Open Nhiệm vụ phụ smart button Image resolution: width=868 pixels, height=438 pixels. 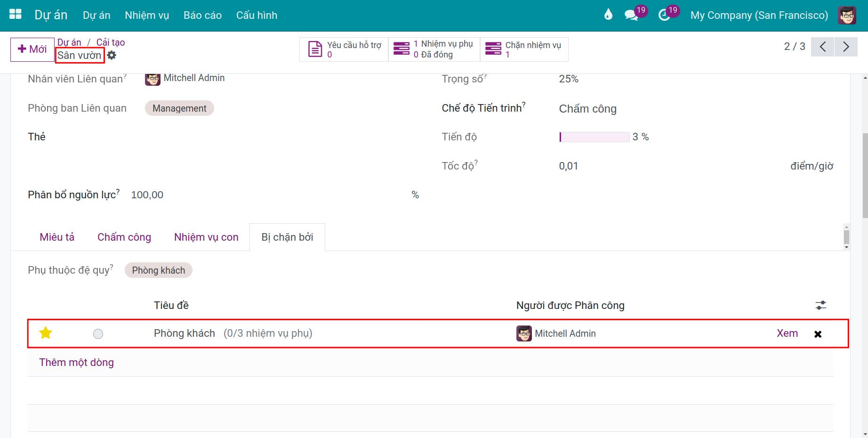(434, 49)
